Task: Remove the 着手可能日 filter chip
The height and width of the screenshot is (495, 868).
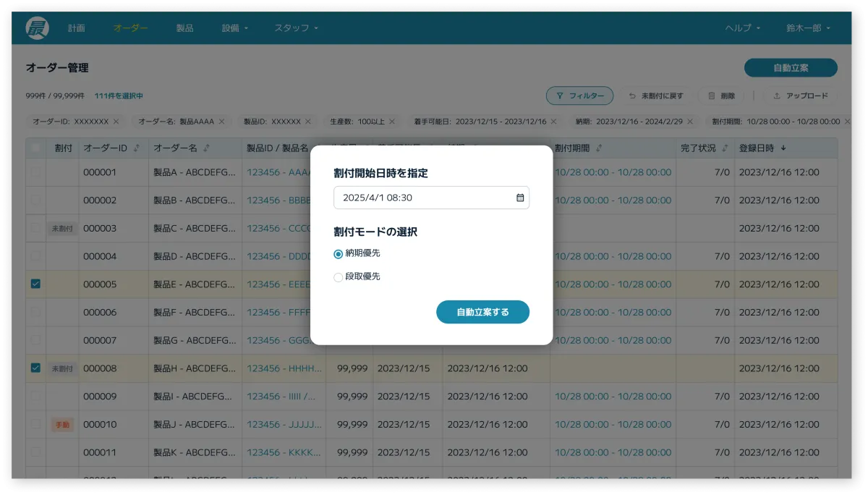Action: pos(553,122)
